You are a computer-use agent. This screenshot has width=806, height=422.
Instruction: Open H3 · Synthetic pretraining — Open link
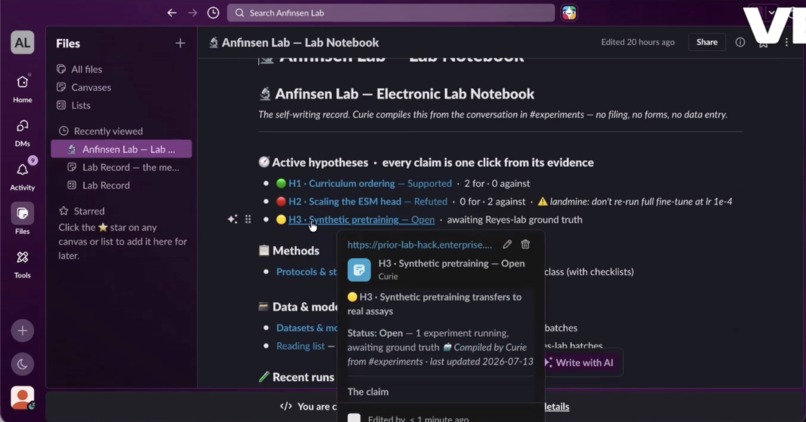(361, 219)
